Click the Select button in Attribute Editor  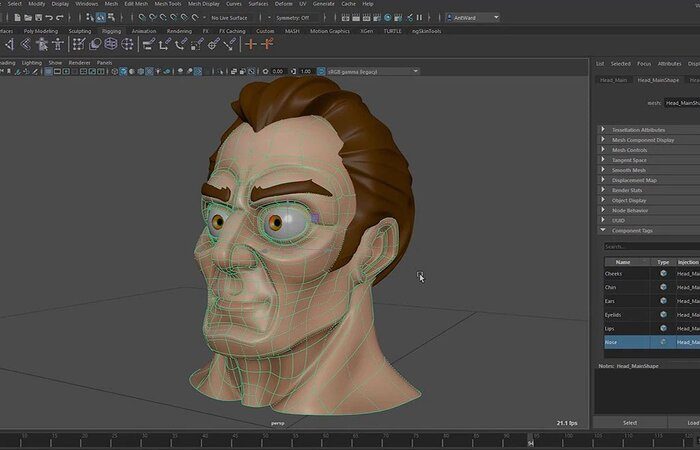click(630, 422)
